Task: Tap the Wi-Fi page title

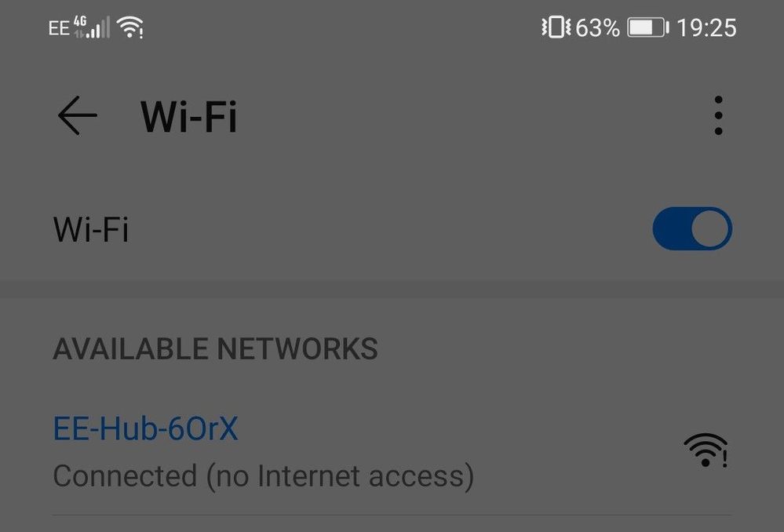Action: point(189,116)
